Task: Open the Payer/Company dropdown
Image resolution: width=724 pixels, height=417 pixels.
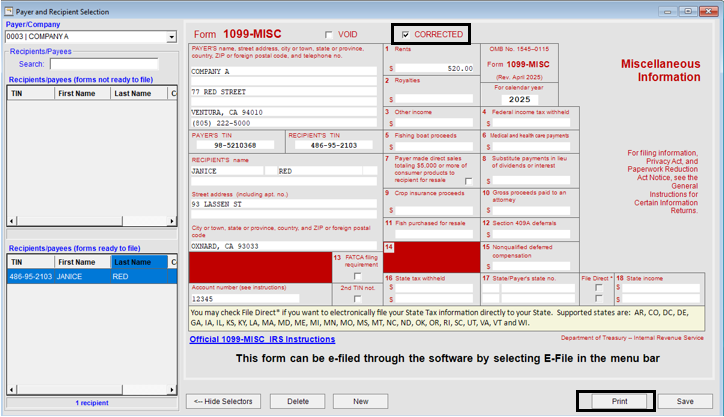Action: [171, 38]
